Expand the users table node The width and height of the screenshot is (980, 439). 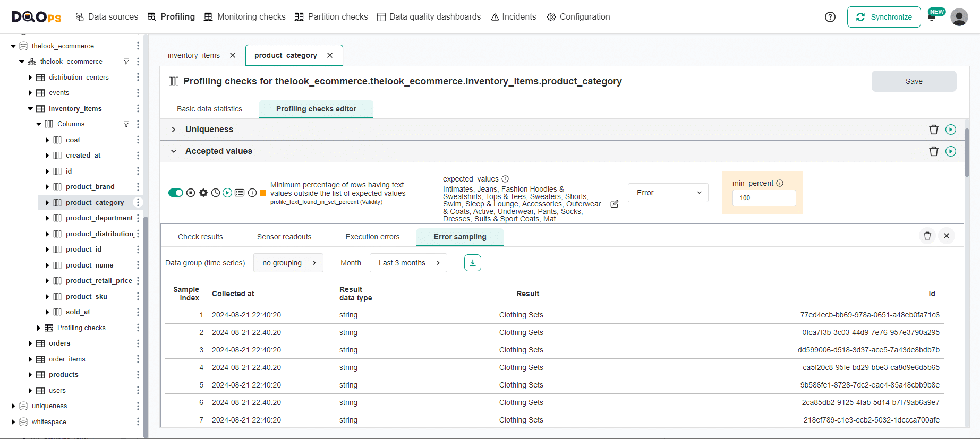(x=30, y=391)
